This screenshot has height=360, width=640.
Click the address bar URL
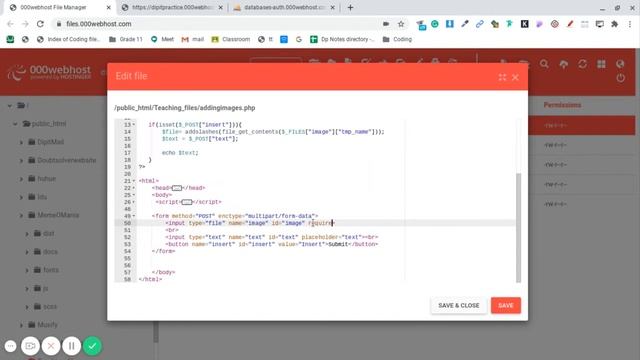tap(99, 24)
